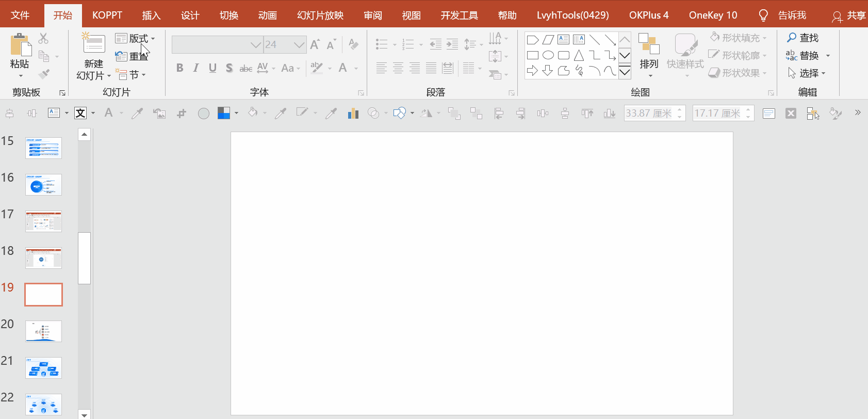This screenshot has height=419, width=868.
Task: Open Layout (版式) menu
Action: click(135, 38)
